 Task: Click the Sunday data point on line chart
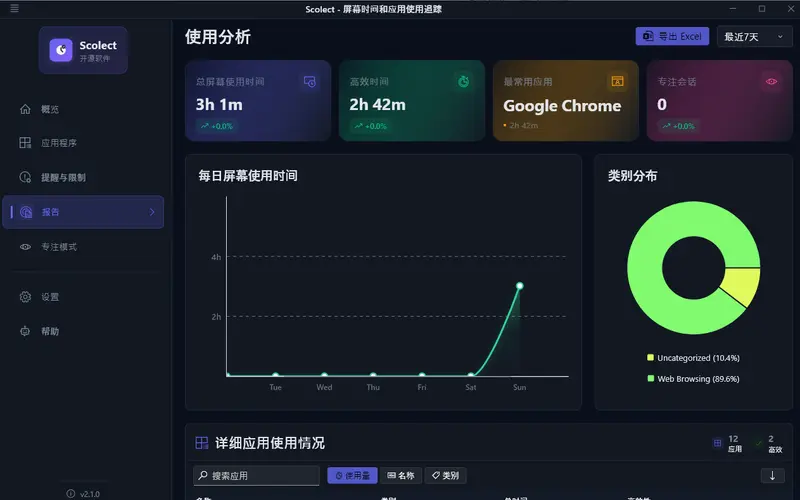tap(519, 286)
